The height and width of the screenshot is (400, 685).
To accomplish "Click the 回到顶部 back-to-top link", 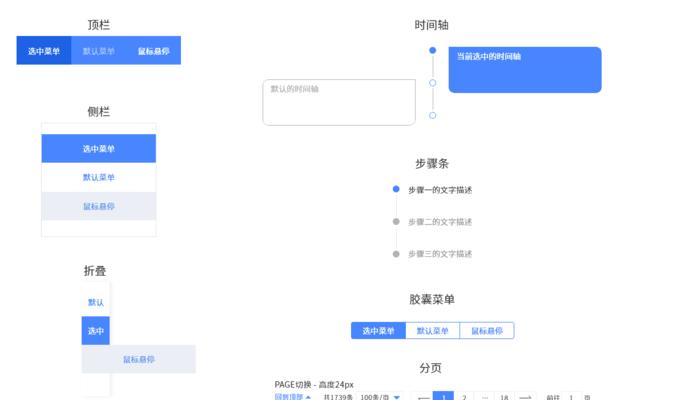I will 292,397.
